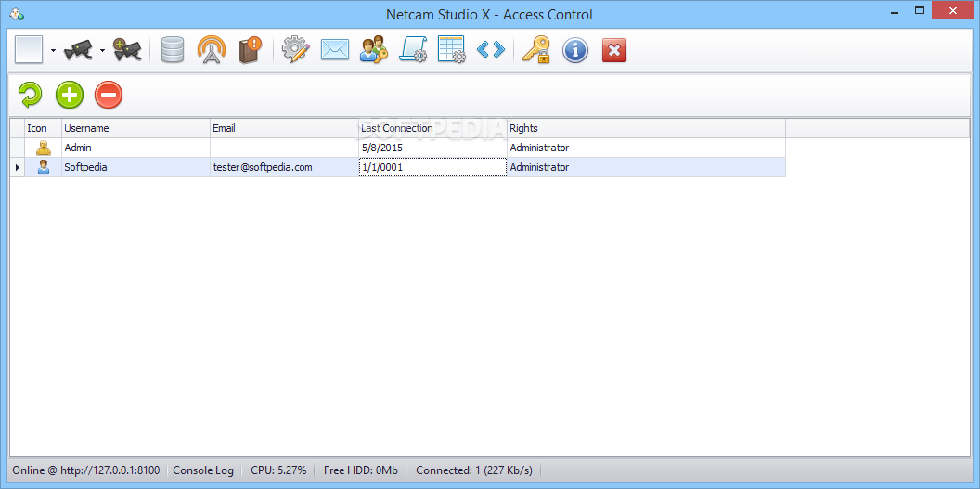
Task: Click the envelope mail icon
Action: (335, 49)
